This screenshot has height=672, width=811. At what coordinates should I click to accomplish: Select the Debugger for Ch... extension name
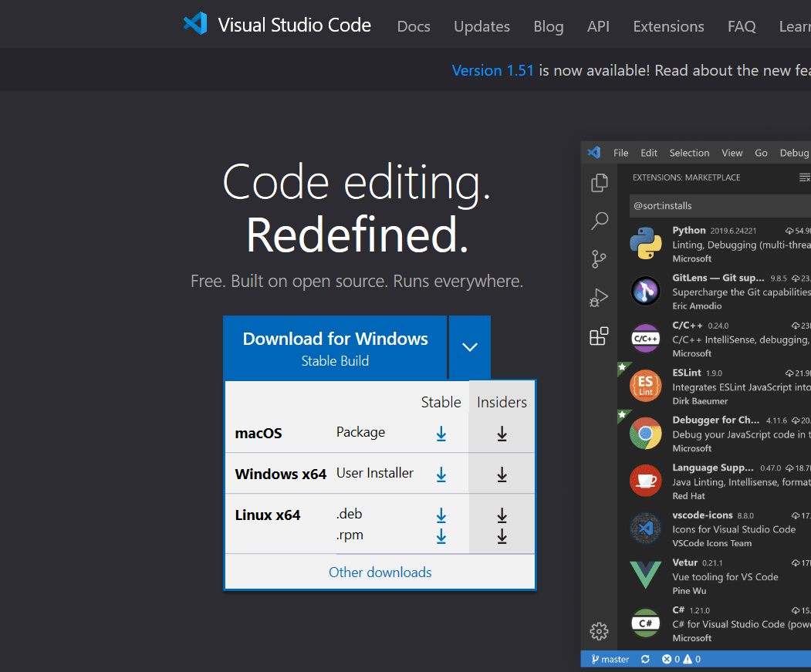coord(715,420)
